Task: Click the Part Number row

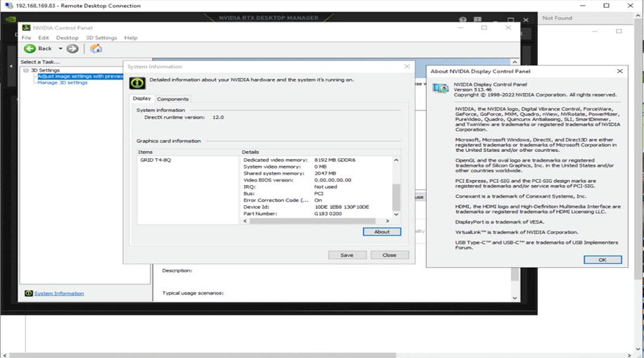Action: 316,214
